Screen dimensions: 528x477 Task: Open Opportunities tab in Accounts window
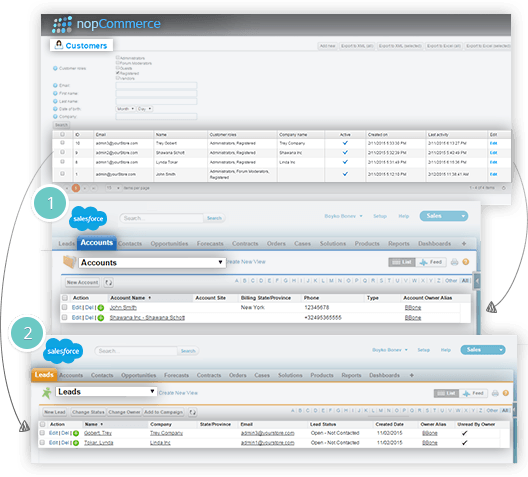click(x=169, y=243)
